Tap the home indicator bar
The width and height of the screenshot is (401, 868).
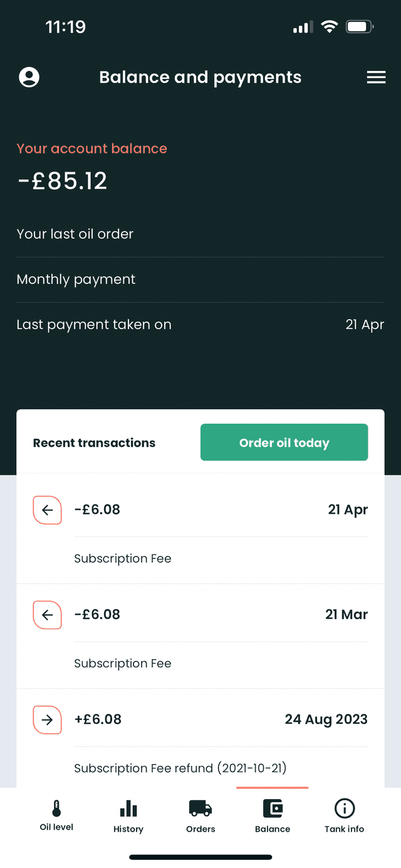(200, 856)
